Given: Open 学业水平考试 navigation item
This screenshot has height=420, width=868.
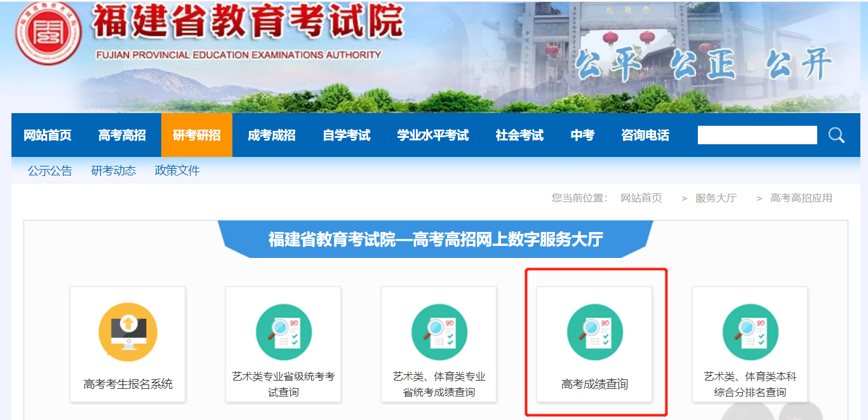Looking at the screenshot, I should tap(433, 135).
